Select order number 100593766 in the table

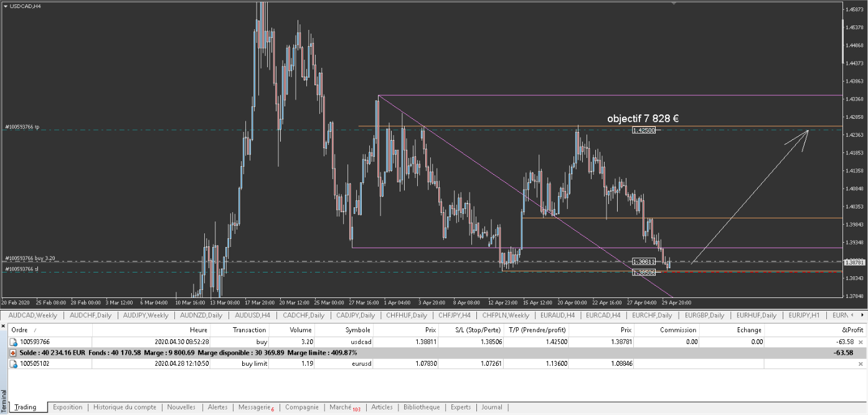[x=34, y=342]
